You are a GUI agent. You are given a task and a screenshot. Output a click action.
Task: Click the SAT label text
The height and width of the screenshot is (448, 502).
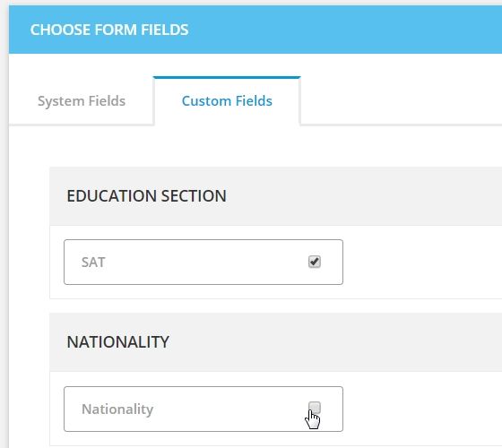click(x=93, y=263)
